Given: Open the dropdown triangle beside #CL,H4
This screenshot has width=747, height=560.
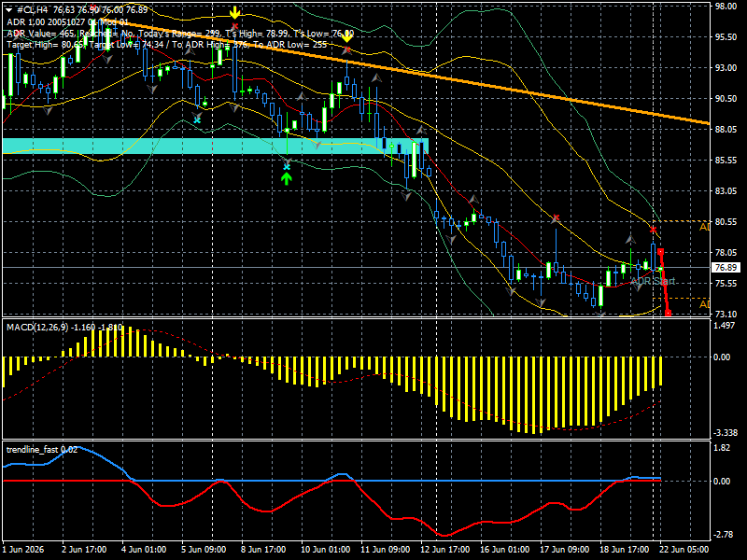Looking at the screenshot, I should (9, 10).
